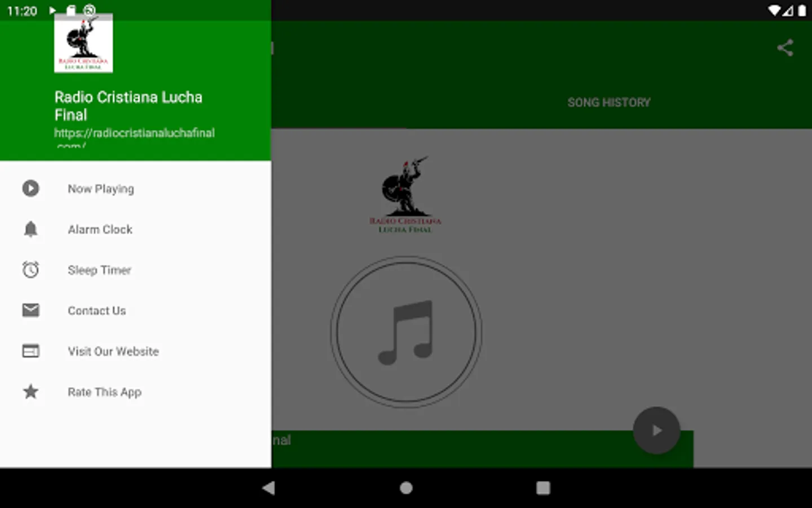Click the share icon in the top bar
The image size is (812, 508).
point(785,48)
